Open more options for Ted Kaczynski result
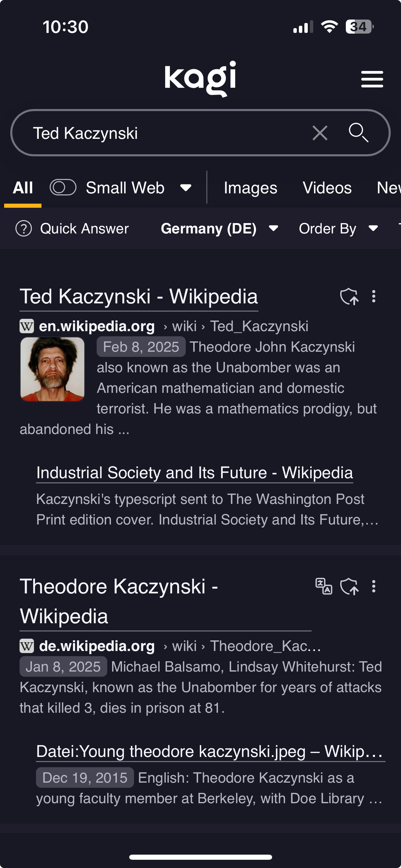 (374, 297)
